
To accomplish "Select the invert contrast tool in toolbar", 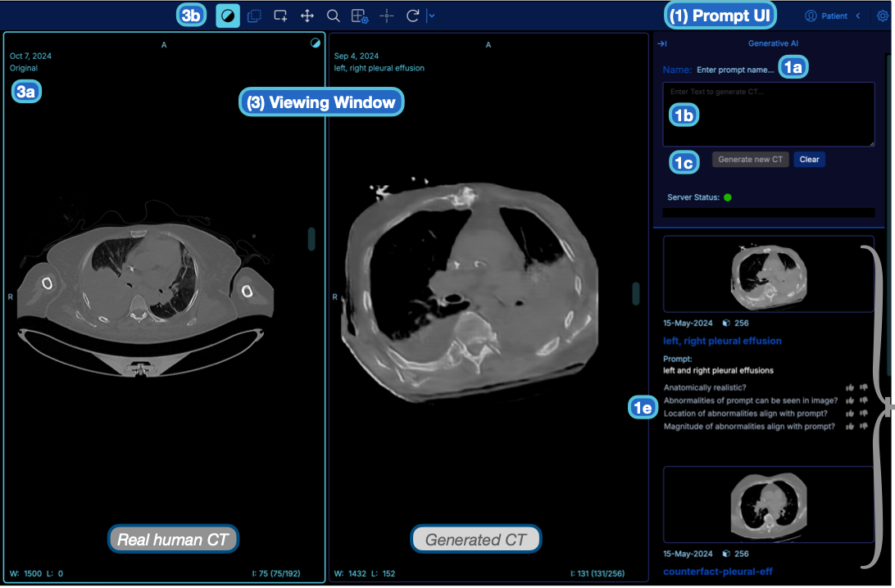I will tap(228, 16).
